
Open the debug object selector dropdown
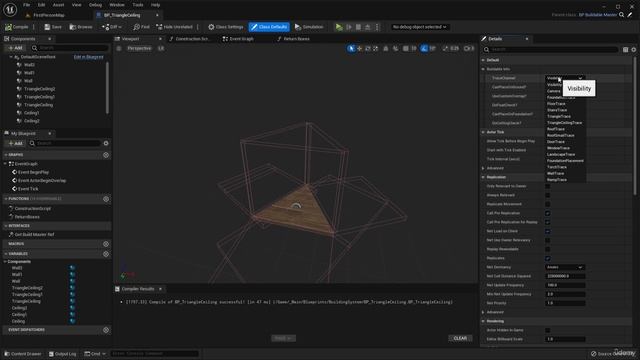click(x=419, y=27)
